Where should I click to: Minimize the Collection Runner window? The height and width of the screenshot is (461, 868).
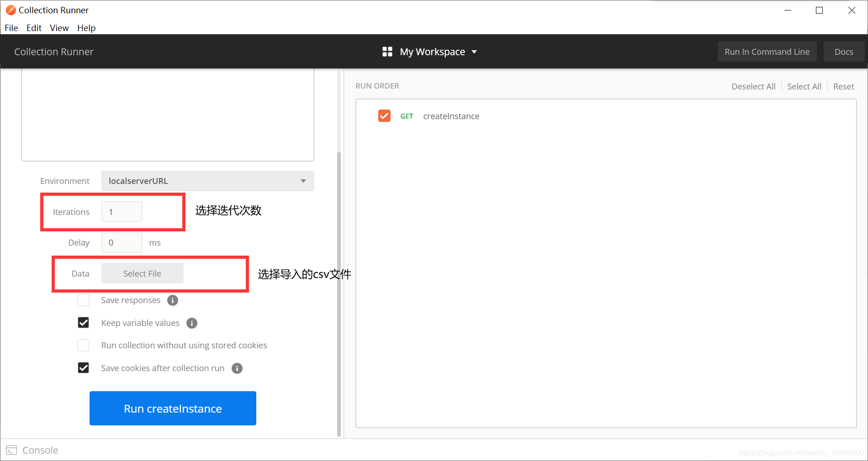pos(788,10)
